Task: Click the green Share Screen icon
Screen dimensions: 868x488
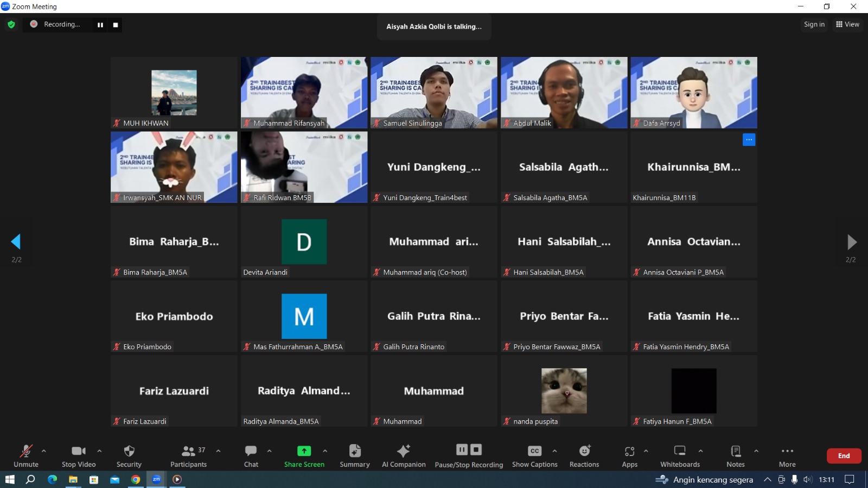Action: (x=304, y=451)
